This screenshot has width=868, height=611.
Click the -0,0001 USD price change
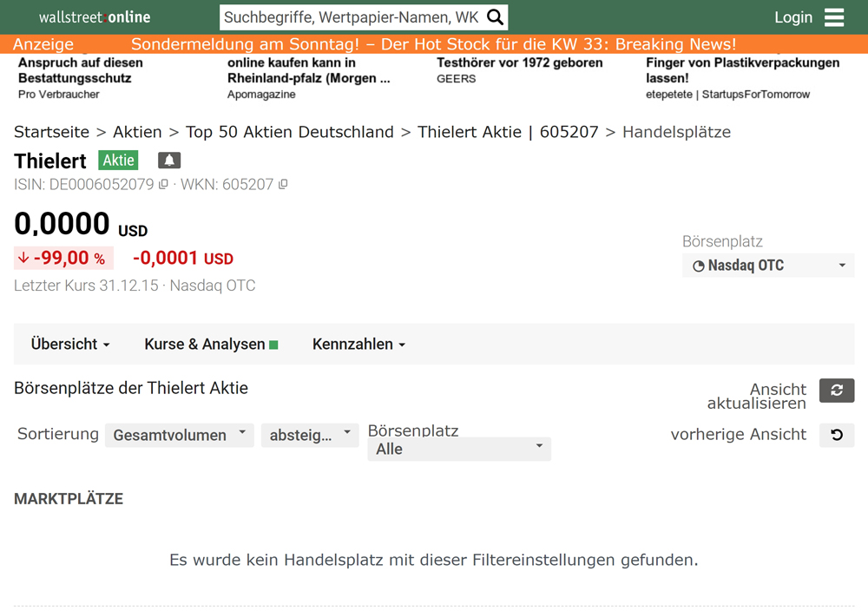coord(183,258)
